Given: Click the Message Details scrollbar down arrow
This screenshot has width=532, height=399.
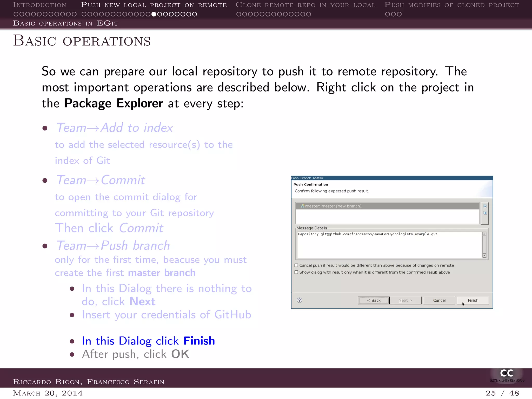Looking at the screenshot, I should [x=484, y=256].
